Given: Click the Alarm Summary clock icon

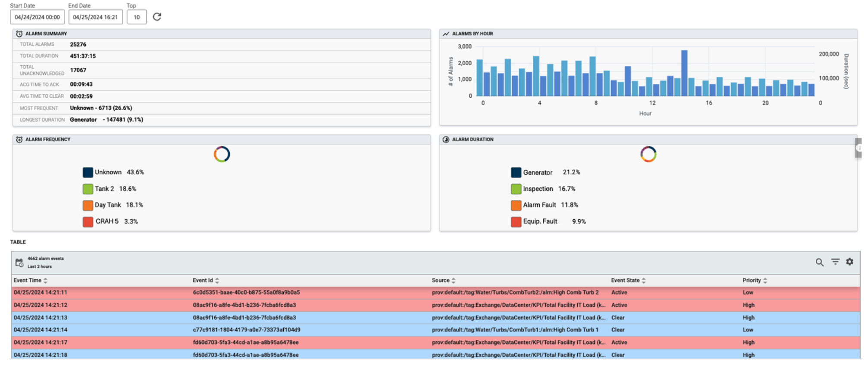Looking at the screenshot, I should click(19, 34).
